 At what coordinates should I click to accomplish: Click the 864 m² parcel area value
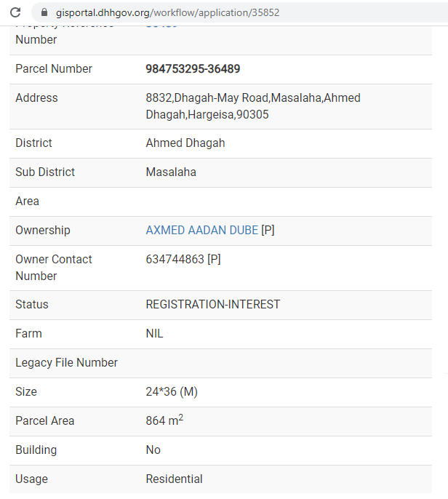pyautogui.click(x=164, y=420)
